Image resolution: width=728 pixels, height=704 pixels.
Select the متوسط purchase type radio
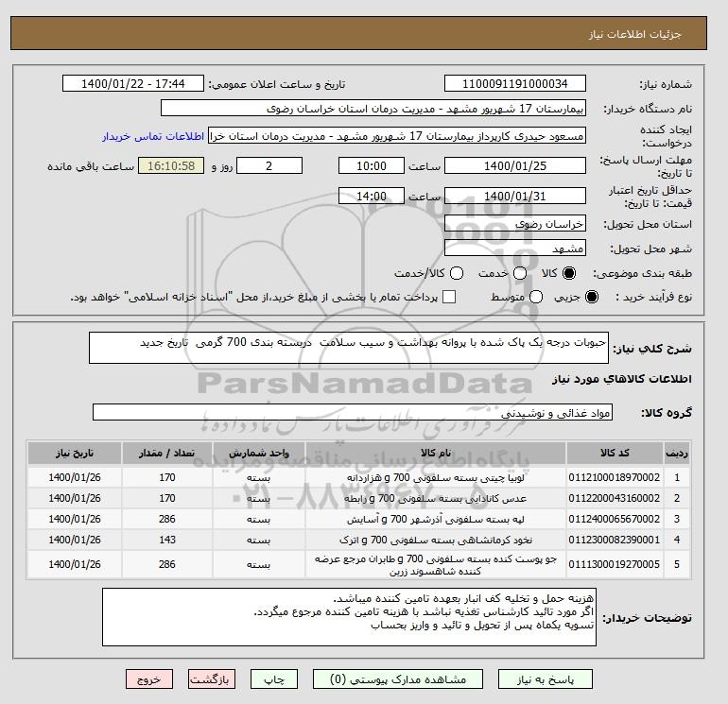tap(536, 297)
